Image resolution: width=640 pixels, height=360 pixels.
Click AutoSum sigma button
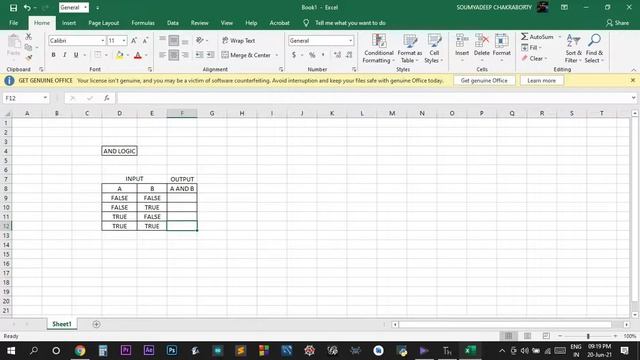(x=537, y=37)
